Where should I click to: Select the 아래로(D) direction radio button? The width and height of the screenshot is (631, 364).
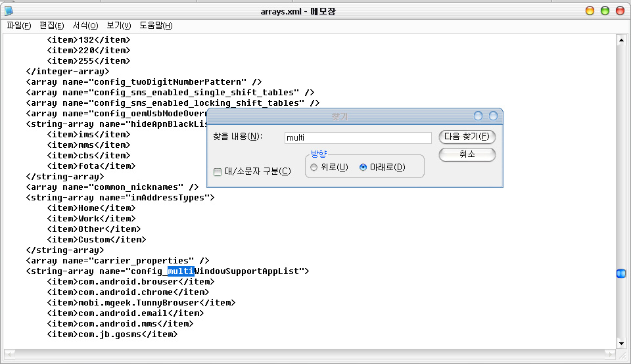[363, 168]
